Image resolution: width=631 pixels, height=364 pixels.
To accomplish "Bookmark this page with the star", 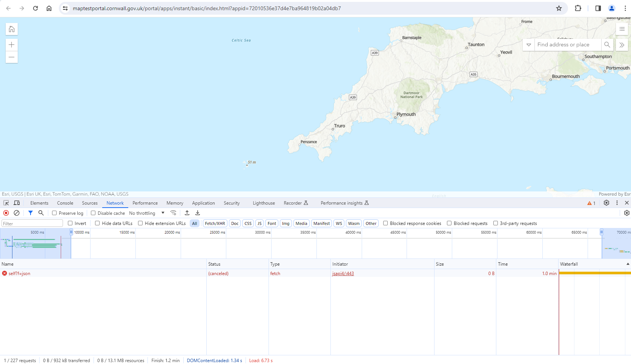I will coord(559,8).
